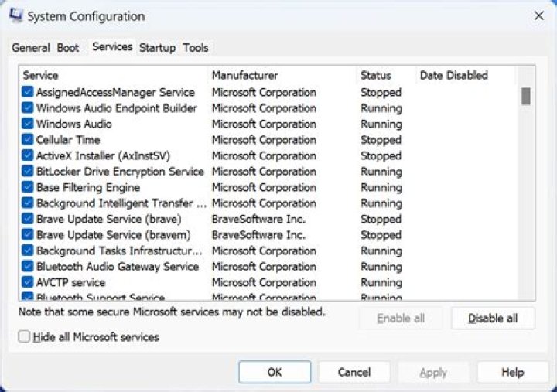Viewport: 557px width, 392px height.
Task: Toggle the Bluetooth Audio Gateway Service checkbox
Action: click(x=28, y=267)
